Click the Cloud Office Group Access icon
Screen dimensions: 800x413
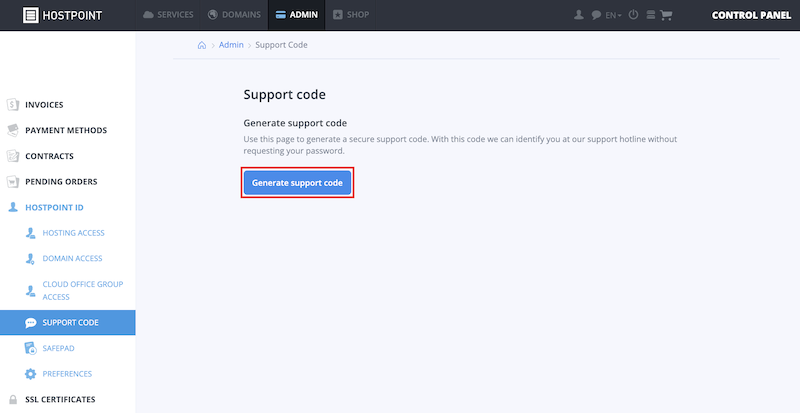click(30, 291)
